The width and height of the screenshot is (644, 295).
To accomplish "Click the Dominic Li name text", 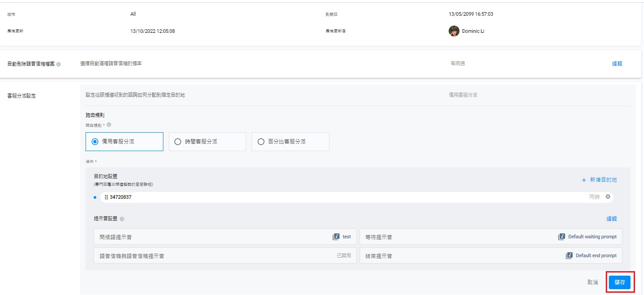I will coord(473,31).
